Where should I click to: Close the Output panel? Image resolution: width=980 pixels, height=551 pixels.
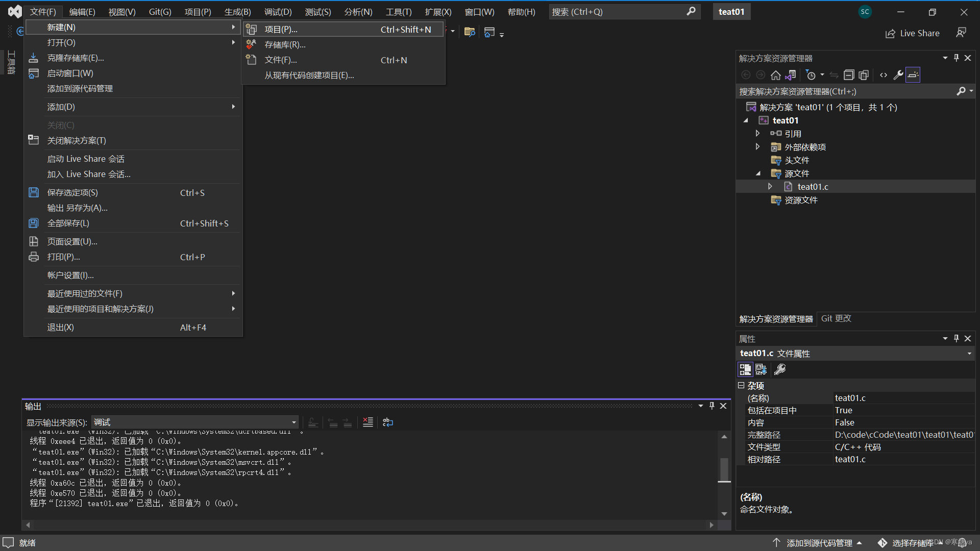723,406
